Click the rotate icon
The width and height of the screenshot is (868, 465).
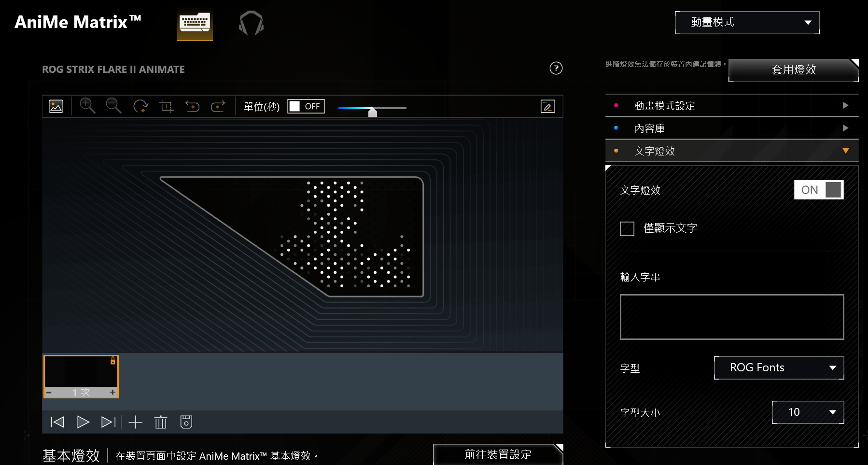(x=140, y=106)
